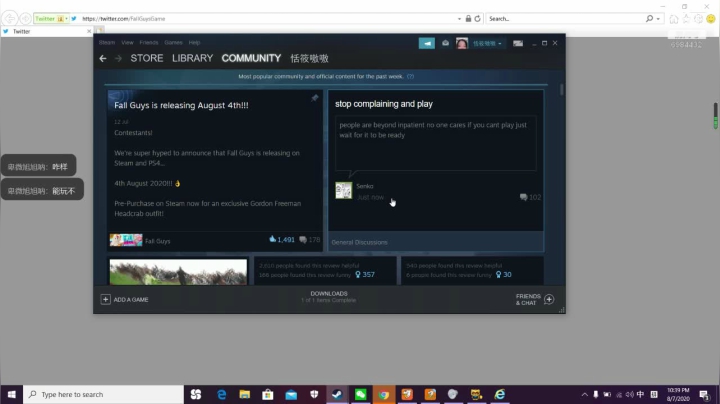Click Windows 'Type here to search' box
The height and width of the screenshot is (404, 720).
point(104,394)
